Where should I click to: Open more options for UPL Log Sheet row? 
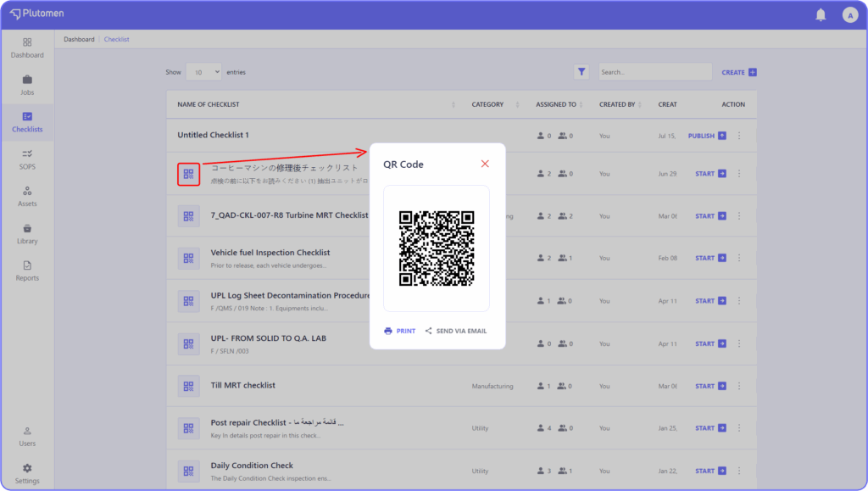(x=739, y=300)
